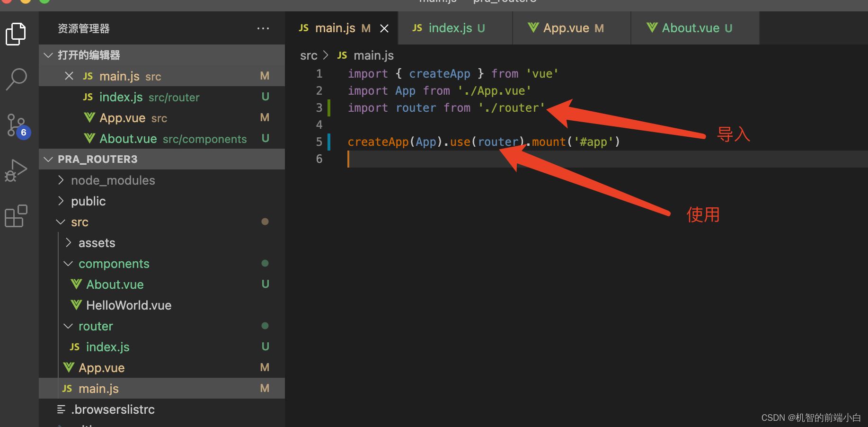Collapse the router folder
Image resolution: width=868 pixels, height=427 pixels.
[x=162, y=326]
